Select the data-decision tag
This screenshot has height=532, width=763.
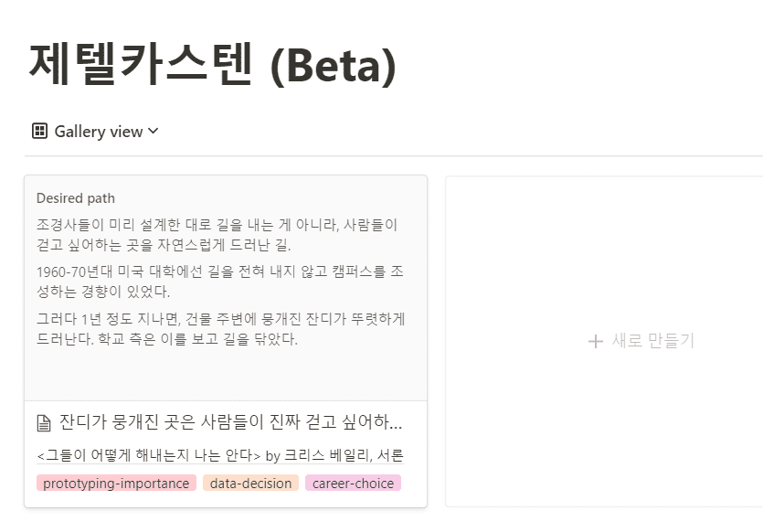pos(250,484)
